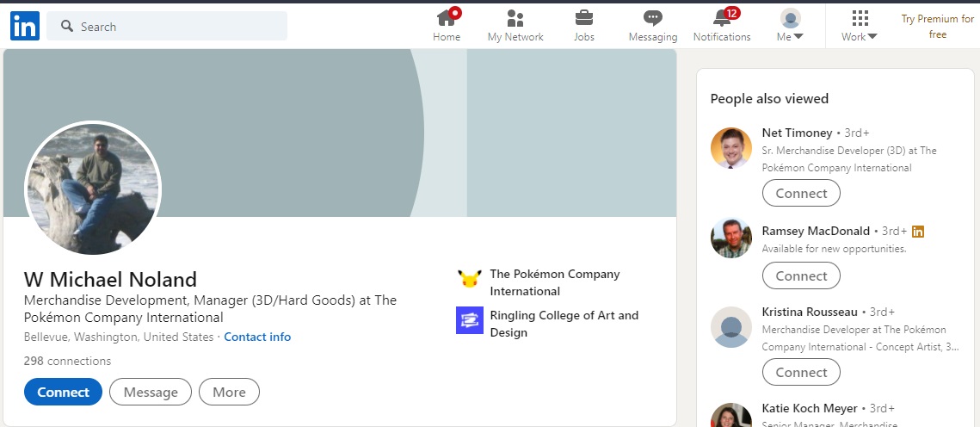Click the 298 connections text
Viewport: 980px width, 427px height.
(x=67, y=361)
